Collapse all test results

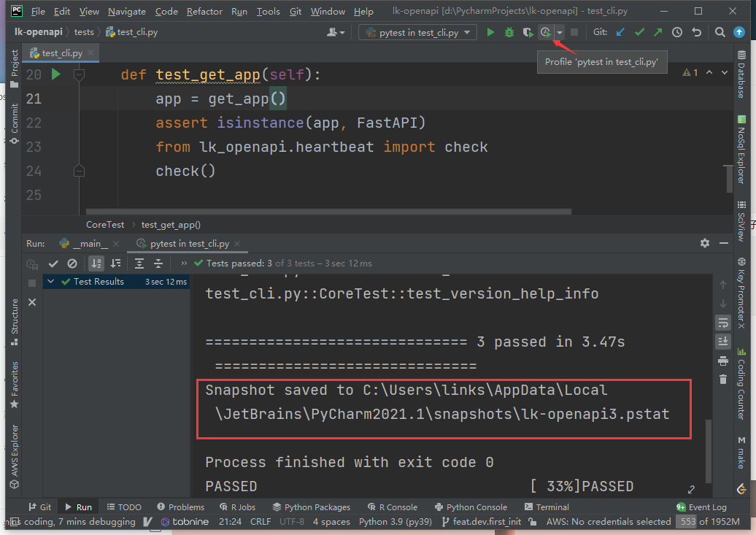tap(158, 263)
